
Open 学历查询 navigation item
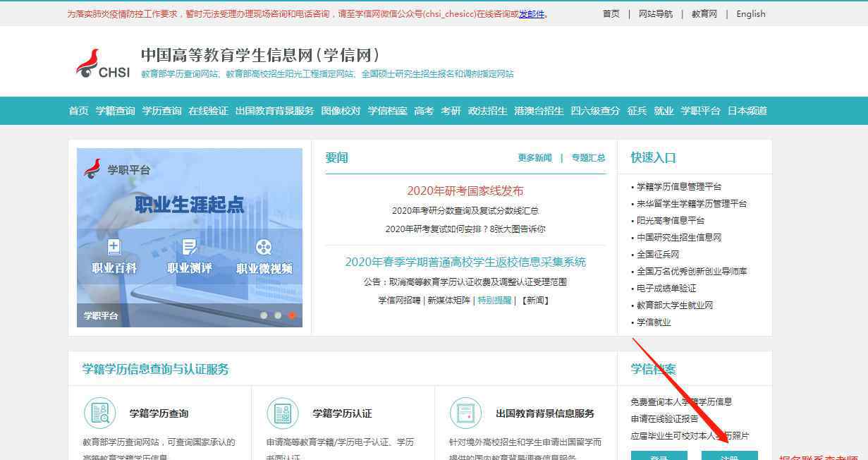(162, 111)
